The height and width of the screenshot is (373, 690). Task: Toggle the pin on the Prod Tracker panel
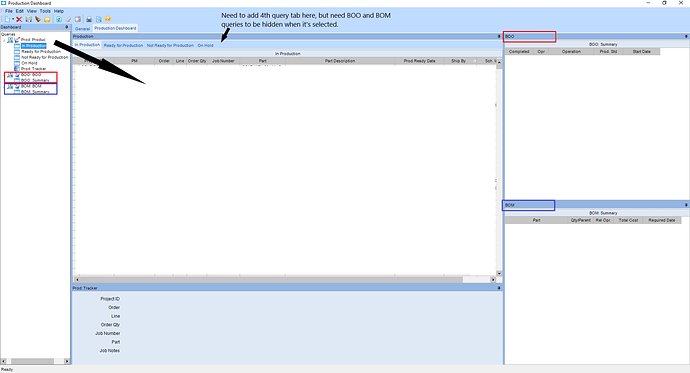tap(499, 288)
